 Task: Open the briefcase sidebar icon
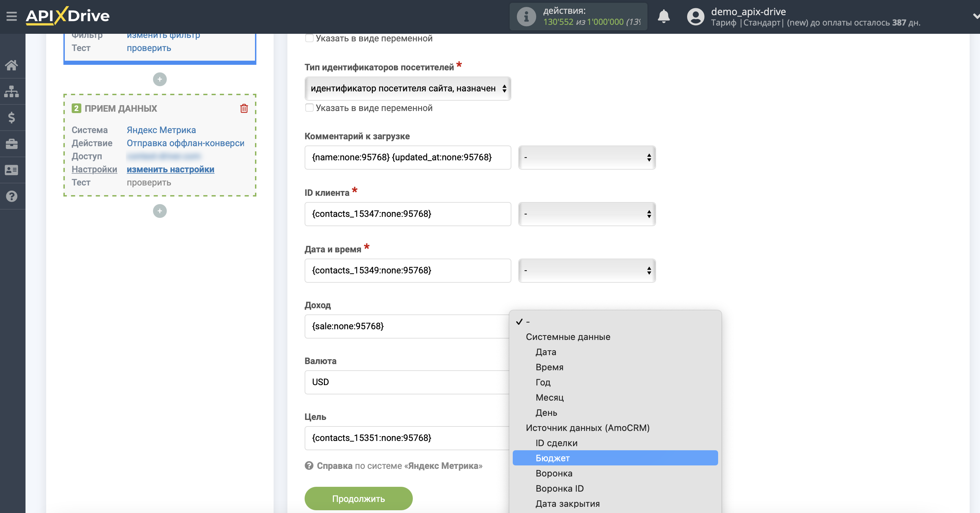(x=11, y=144)
